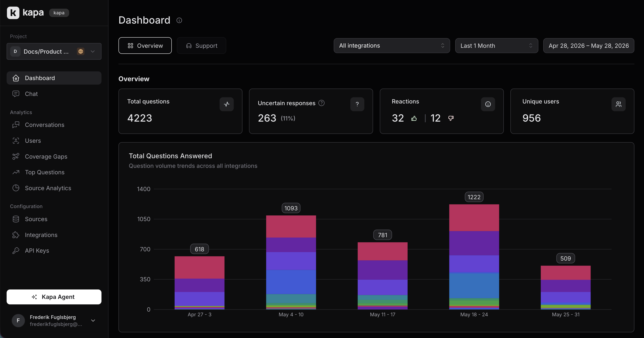Click the Kapa Agent sparkle icon
644x338 pixels.
point(34,297)
